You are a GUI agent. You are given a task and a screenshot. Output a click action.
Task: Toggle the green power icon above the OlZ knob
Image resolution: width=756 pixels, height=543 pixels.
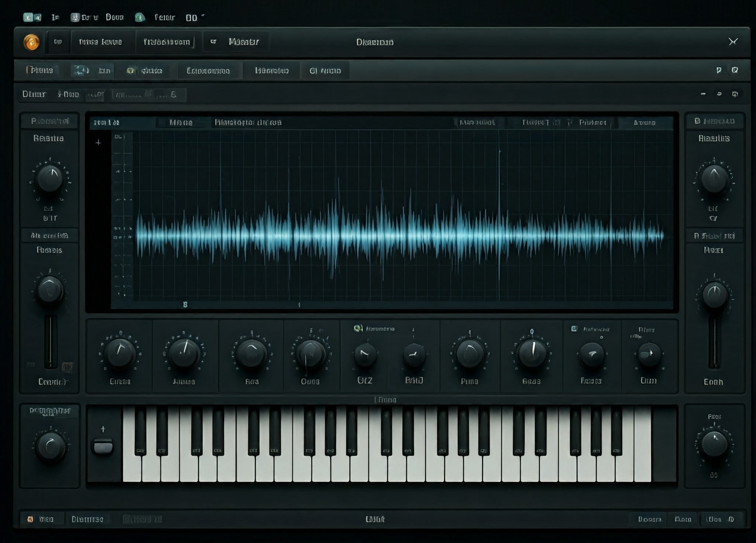tap(357, 328)
